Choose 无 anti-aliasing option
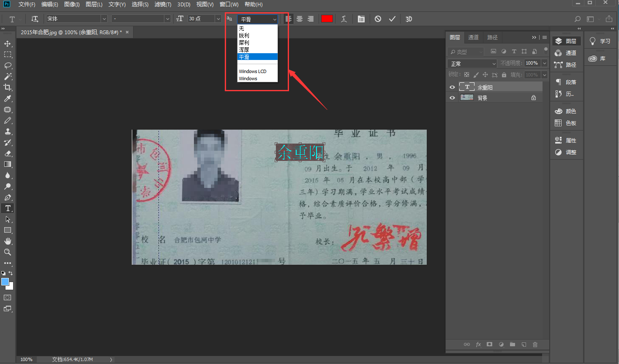 click(x=257, y=28)
